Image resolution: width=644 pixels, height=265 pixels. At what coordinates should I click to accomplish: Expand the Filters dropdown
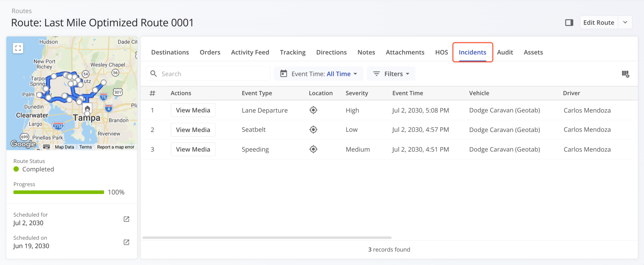[x=391, y=74]
